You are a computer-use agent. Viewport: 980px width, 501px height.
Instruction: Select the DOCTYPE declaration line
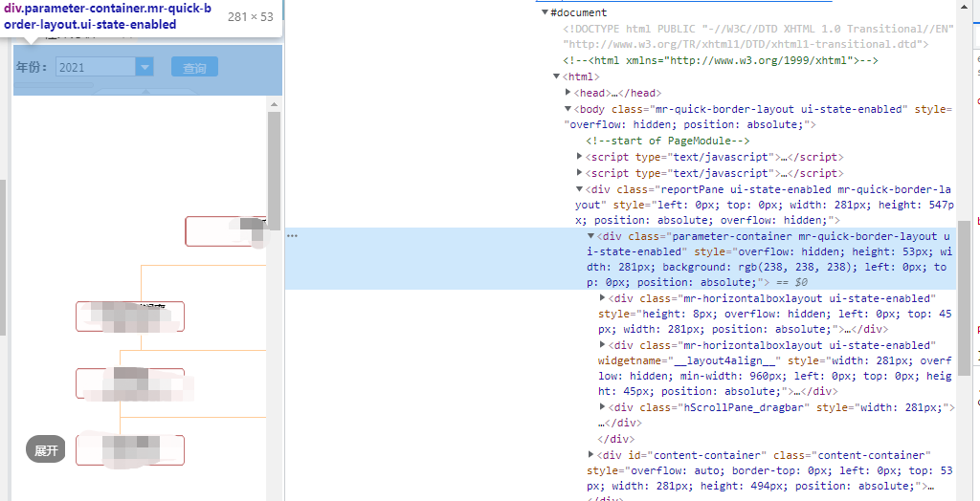pos(758,36)
